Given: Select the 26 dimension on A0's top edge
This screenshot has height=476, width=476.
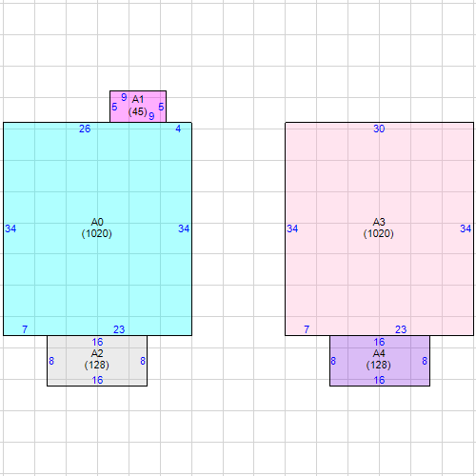Looking at the screenshot, I should coord(85,129).
